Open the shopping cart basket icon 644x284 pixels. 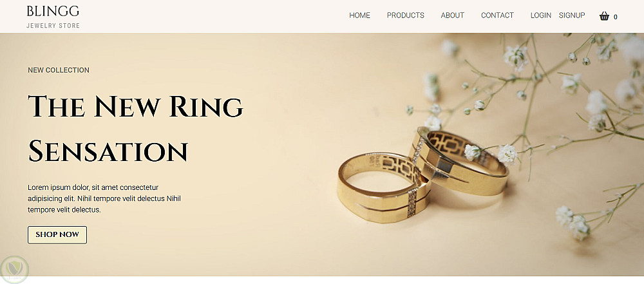(604, 16)
